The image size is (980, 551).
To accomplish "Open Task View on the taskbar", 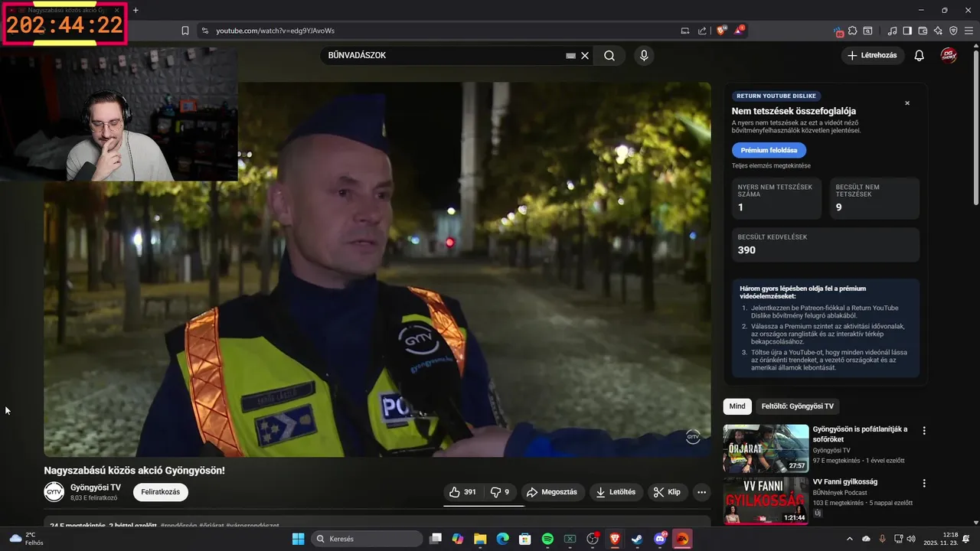I will pos(436,539).
